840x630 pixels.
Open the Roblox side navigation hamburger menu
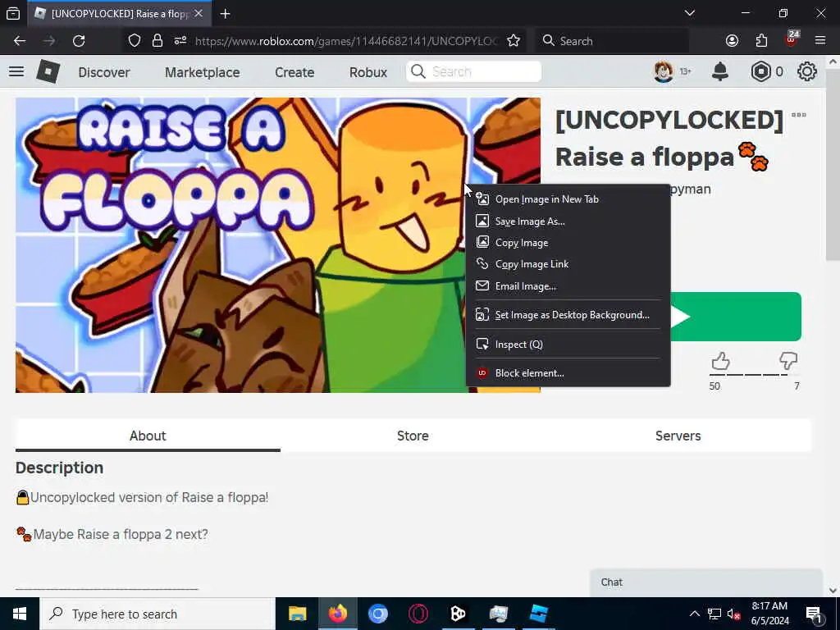(16, 71)
